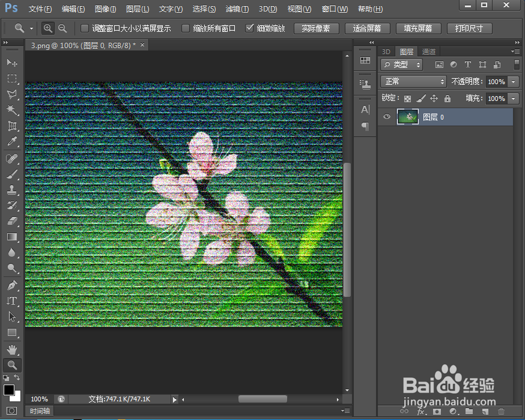Hide 图层 0 with eye icon
525x420 pixels.
click(x=387, y=117)
